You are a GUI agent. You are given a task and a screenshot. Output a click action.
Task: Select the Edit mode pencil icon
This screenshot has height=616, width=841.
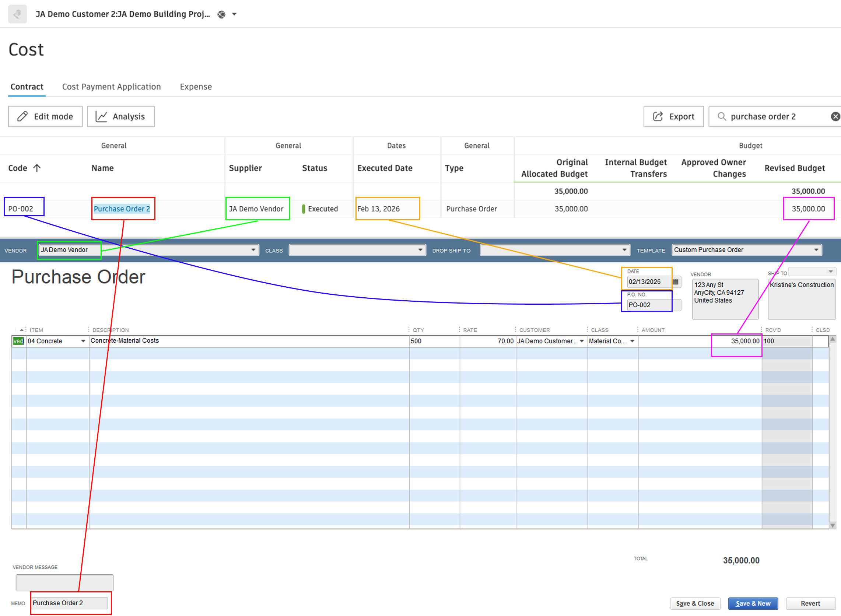[x=22, y=116]
